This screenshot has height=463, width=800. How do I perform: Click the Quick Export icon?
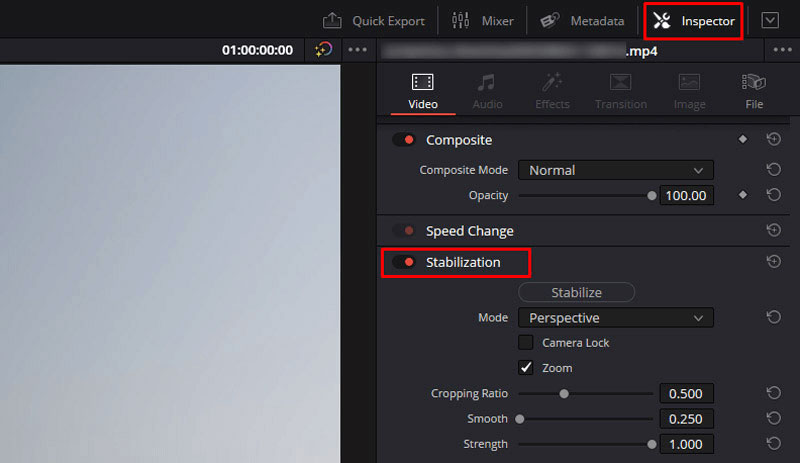coord(332,21)
